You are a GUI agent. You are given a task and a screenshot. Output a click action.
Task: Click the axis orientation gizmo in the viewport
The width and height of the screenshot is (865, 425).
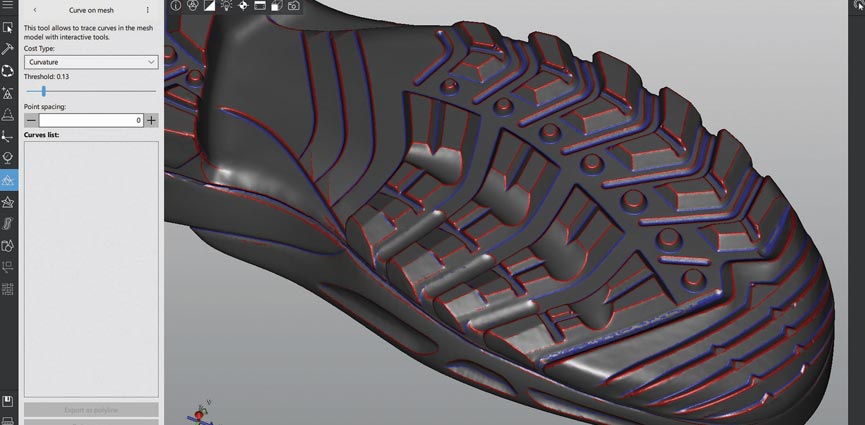199,413
